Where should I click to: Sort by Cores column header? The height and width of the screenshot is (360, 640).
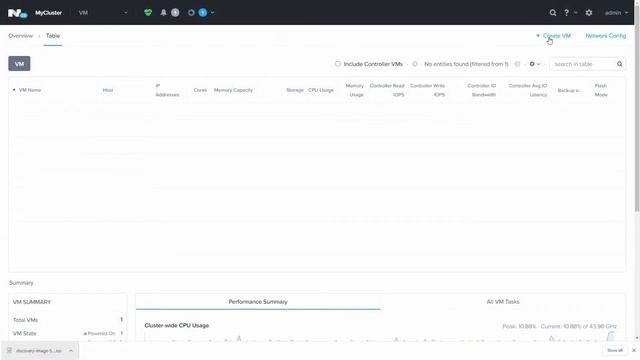click(x=200, y=90)
